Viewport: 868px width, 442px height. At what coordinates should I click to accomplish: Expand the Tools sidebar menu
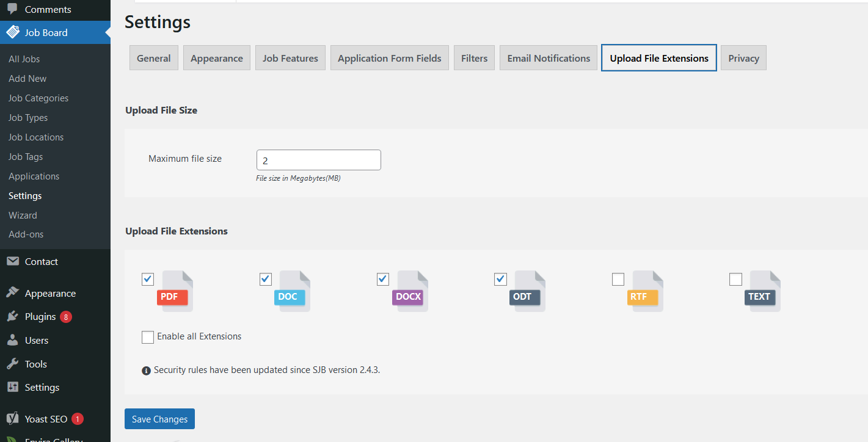(x=36, y=364)
